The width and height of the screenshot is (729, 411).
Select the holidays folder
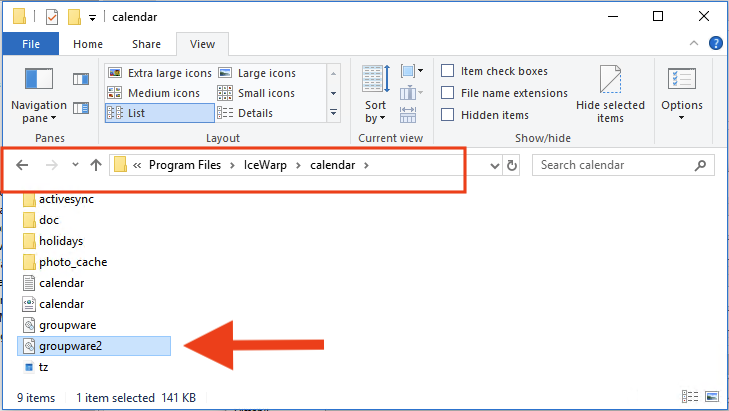(53, 241)
